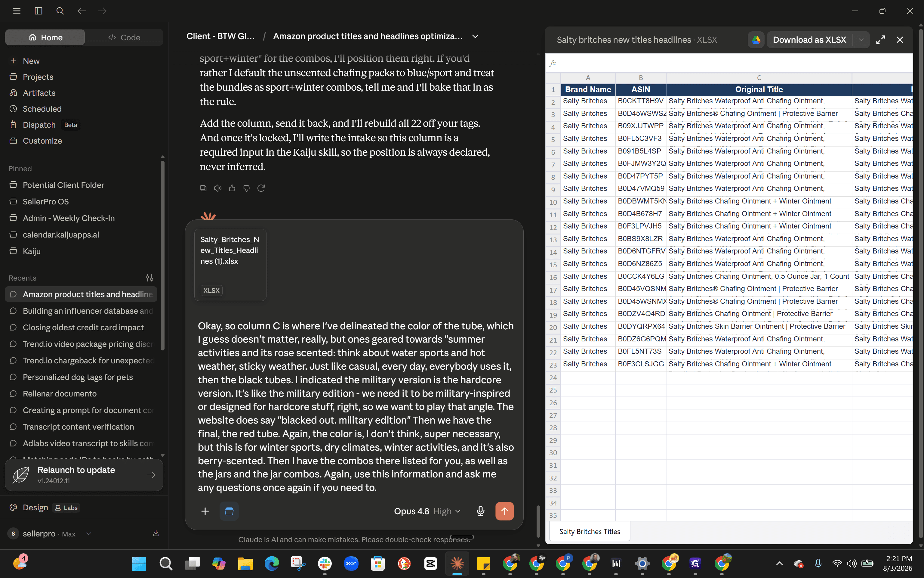The height and width of the screenshot is (578, 924).
Task: Open the Client - BTW breadcrumb link
Action: point(220,36)
